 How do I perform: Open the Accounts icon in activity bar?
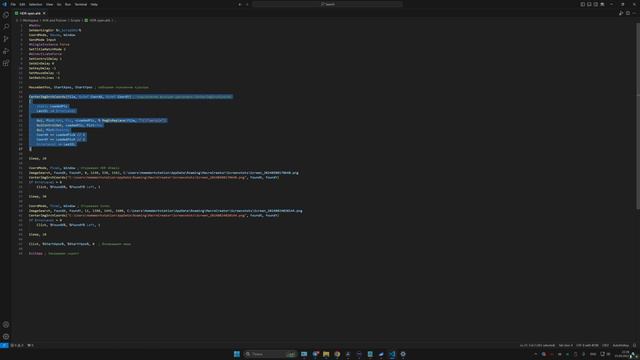point(6,324)
